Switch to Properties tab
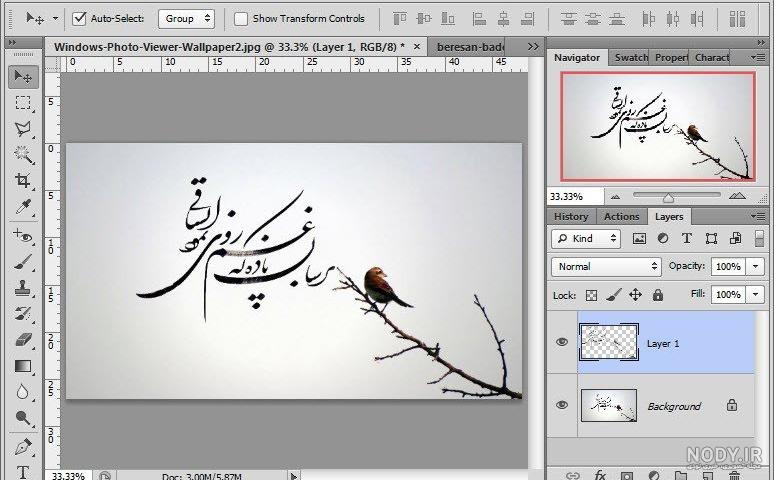This screenshot has width=774, height=480. pyautogui.click(x=670, y=58)
